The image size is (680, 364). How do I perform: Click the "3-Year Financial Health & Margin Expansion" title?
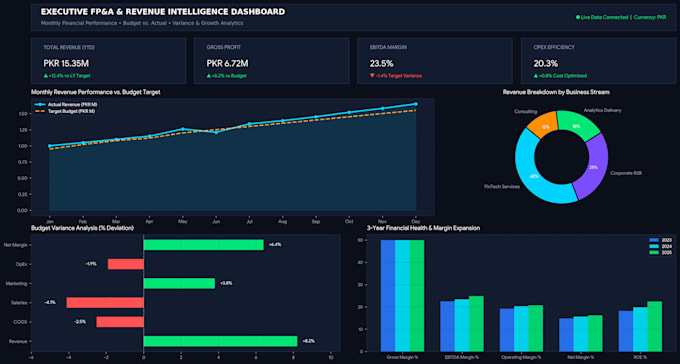[423, 228]
